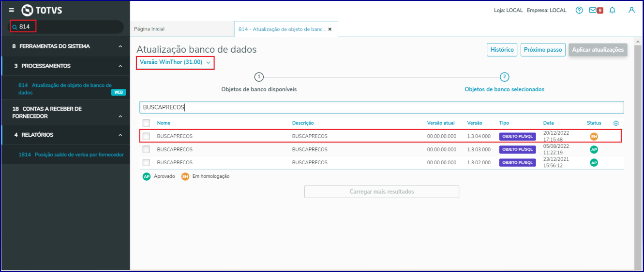Click the date 20/12/2022 17:15:48 cell
Viewport: 644px width, 272px height.
tap(557, 136)
